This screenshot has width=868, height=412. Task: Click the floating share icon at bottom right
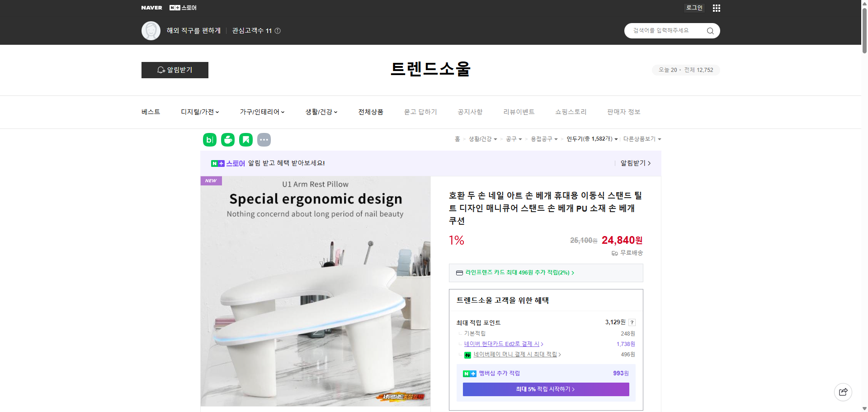[843, 392]
